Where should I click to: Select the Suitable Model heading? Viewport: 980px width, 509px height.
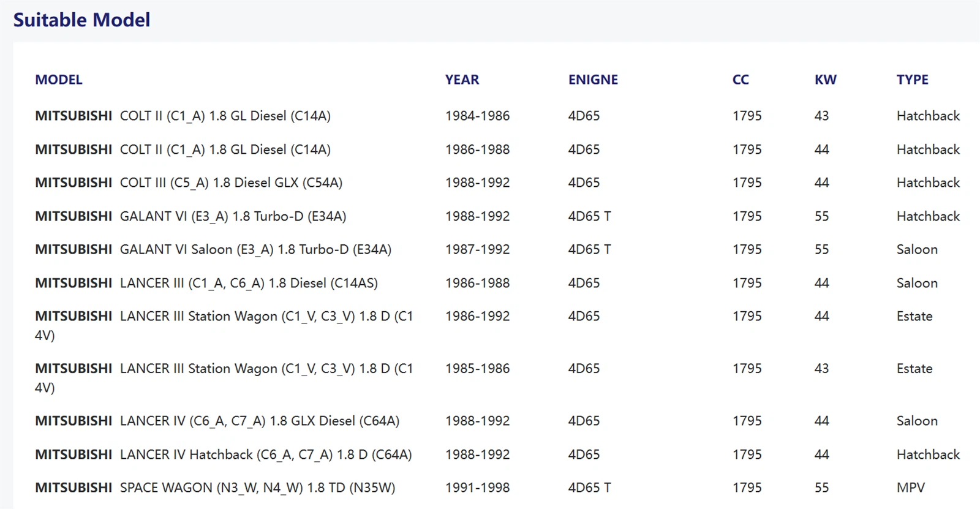81,20
